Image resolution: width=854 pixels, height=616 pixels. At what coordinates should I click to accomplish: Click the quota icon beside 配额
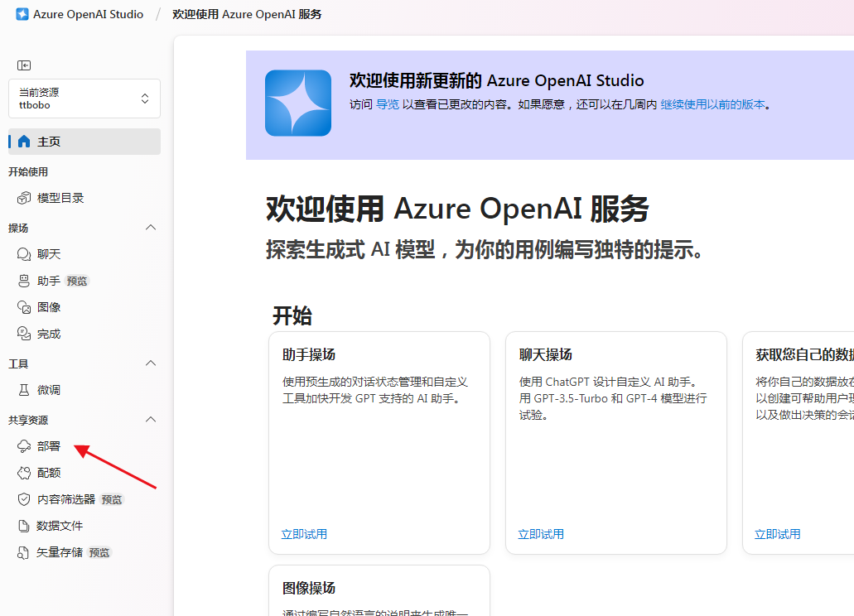click(x=24, y=473)
